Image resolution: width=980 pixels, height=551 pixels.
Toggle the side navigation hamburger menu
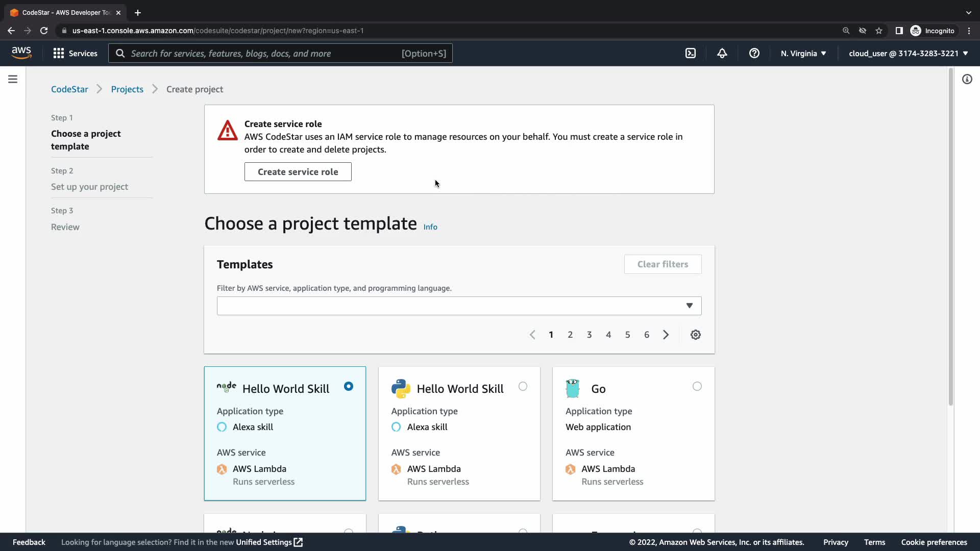point(13,79)
